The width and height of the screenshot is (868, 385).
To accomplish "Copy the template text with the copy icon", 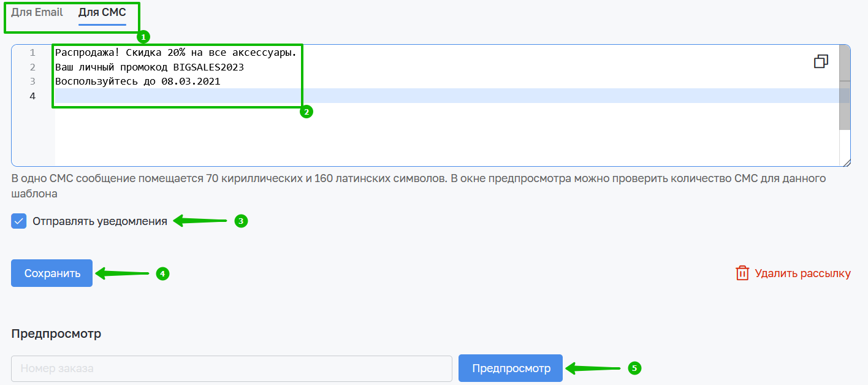I will click(x=821, y=61).
